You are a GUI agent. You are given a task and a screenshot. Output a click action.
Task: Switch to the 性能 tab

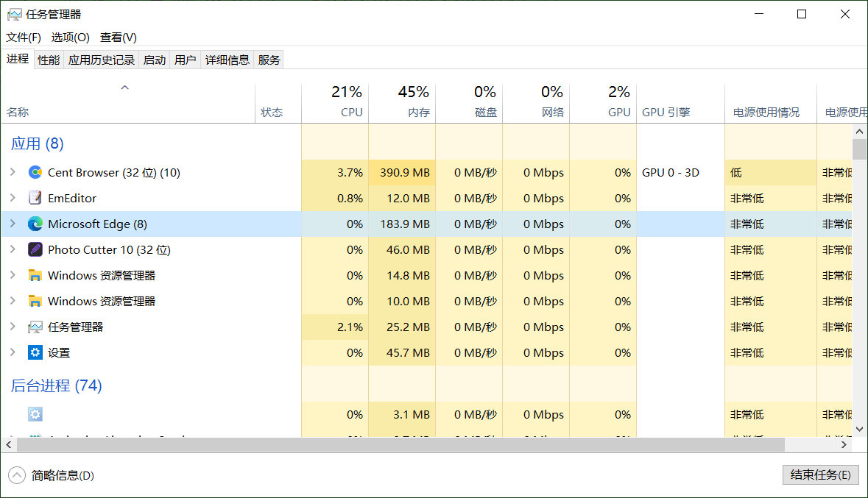pyautogui.click(x=48, y=59)
